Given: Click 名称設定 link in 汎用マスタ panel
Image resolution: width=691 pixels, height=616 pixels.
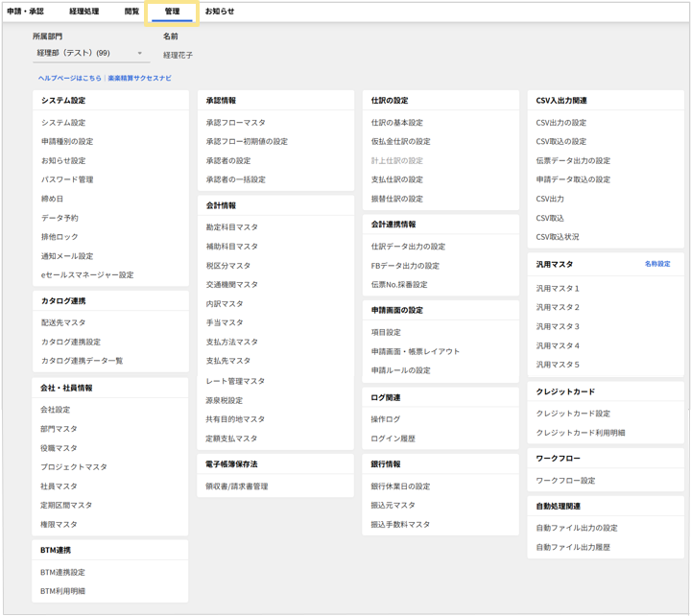Looking at the screenshot, I should (x=657, y=264).
